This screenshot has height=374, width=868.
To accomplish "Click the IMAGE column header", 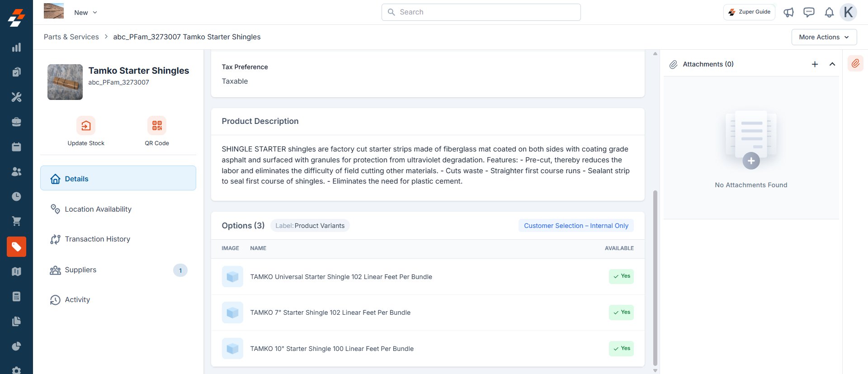I will 230,248.
